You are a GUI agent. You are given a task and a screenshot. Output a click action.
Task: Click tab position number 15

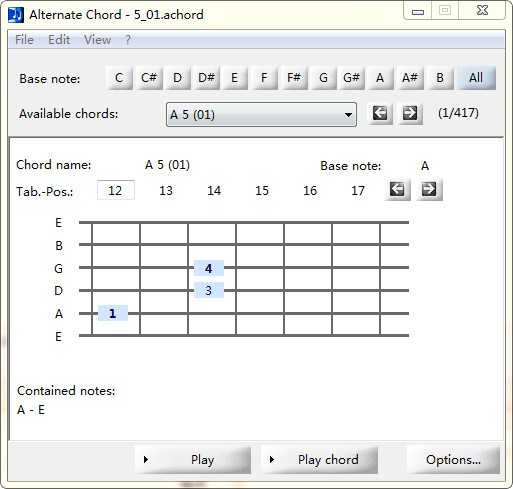[x=262, y=191]
